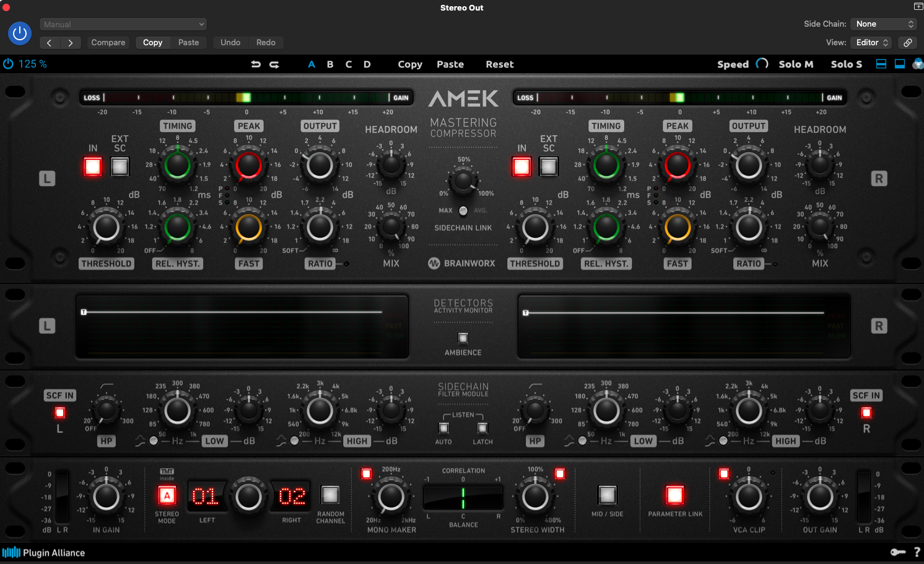Select settings bank D
This screenshot has width=924, height=564.
click(367, 64)
